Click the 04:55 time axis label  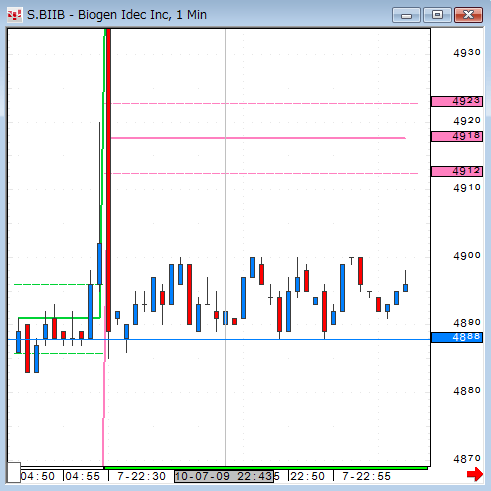(x=83, y=476)
